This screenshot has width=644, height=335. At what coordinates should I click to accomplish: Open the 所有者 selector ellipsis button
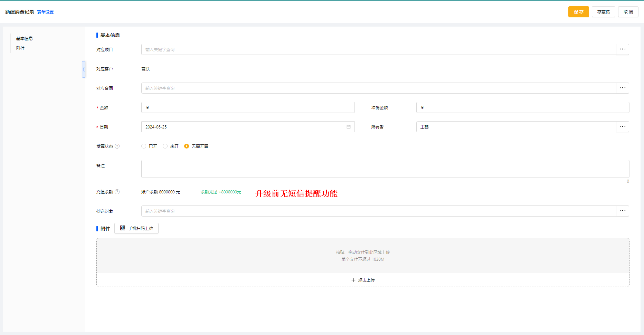(x=622, y=127)
